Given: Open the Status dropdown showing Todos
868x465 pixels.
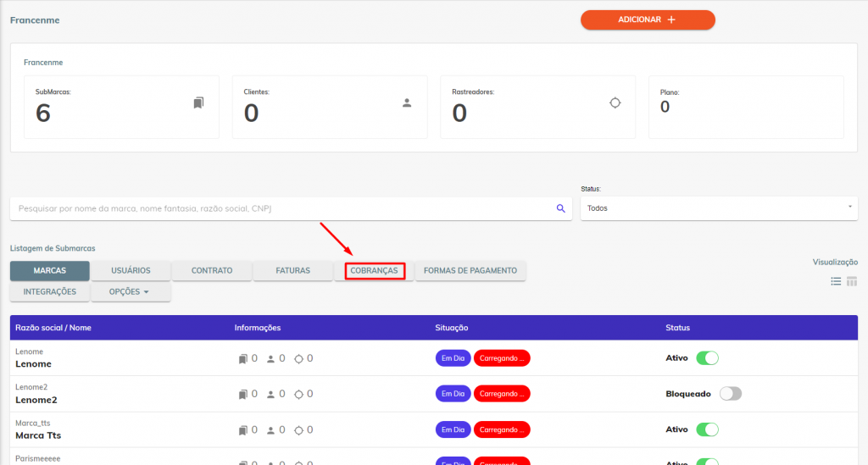Looking at the screenshot, I should (x=719, y=208).
